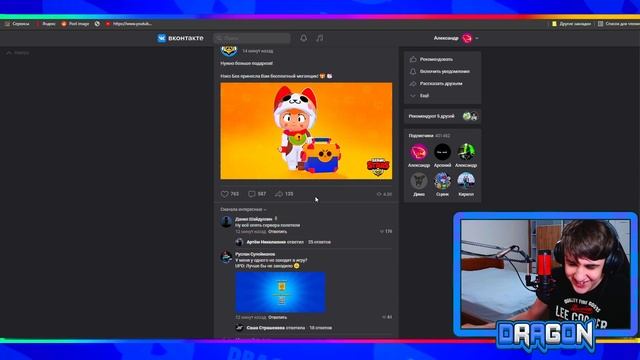
Task: Open black-avatar subscriber Арсений
Action: pyautogui.click(x=442, y=152)
